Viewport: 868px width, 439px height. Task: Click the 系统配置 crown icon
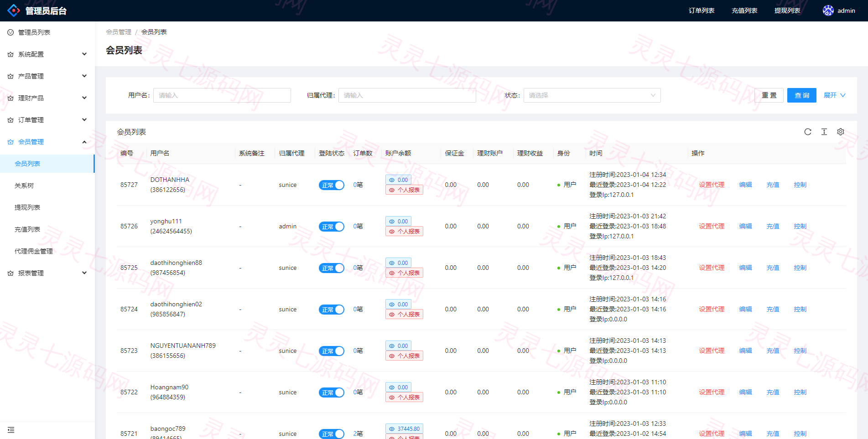[x=10, y=54]
